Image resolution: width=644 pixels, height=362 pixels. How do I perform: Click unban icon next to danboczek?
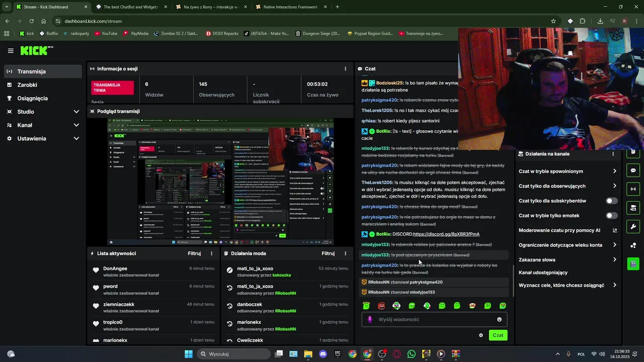click(x=229, y=306)
